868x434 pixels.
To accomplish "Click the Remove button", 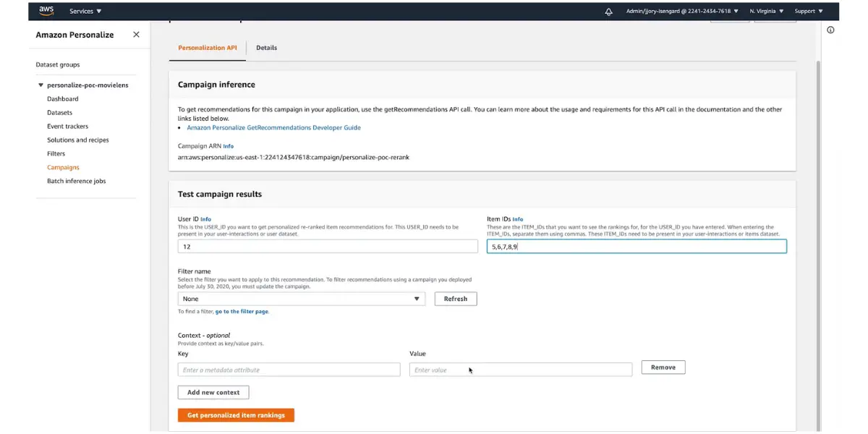I will click(663, 367).
